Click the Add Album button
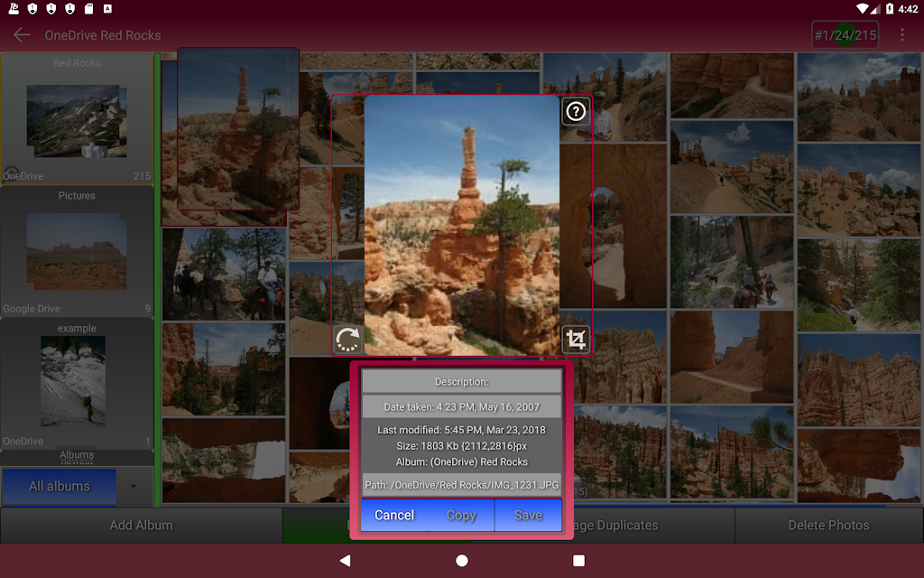Viewport: 924px width, 578px height. click(x=142, y=525)
